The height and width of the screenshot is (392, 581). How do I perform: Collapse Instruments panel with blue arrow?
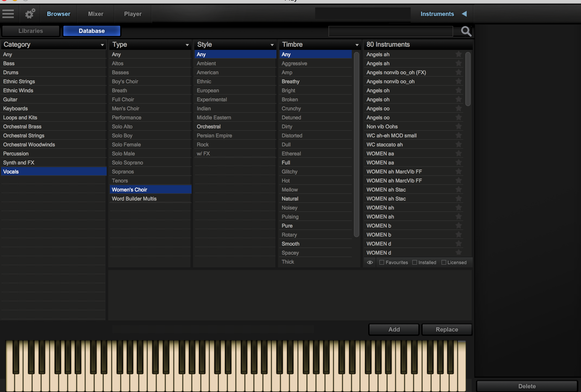coord(464,14)
